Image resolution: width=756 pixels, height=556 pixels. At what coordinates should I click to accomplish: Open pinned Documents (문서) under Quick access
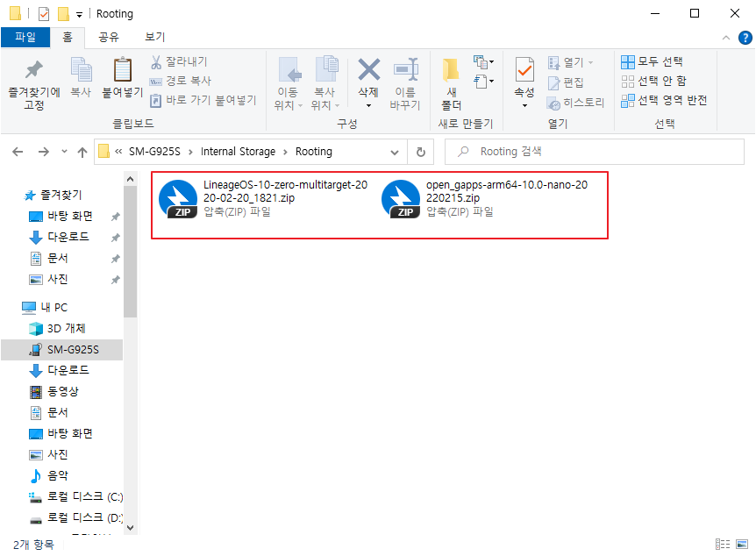pyautogui.click(x=49, y=258)
